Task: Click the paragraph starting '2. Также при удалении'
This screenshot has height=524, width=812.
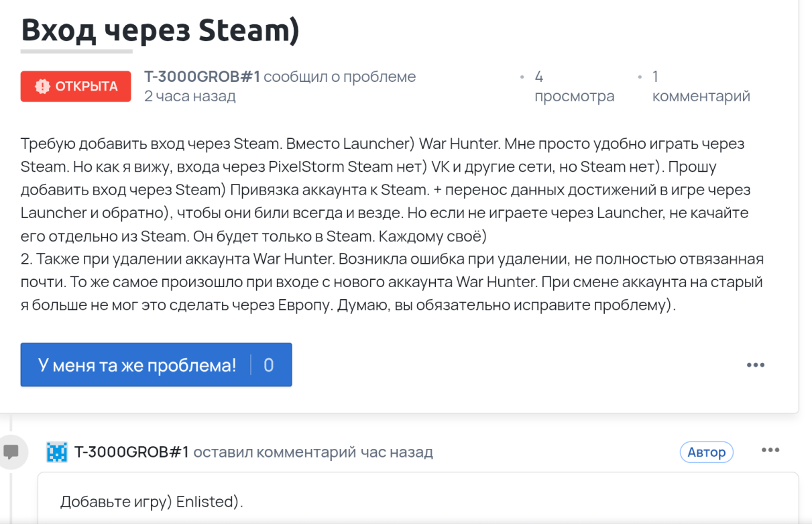Action: coord(392,282)
